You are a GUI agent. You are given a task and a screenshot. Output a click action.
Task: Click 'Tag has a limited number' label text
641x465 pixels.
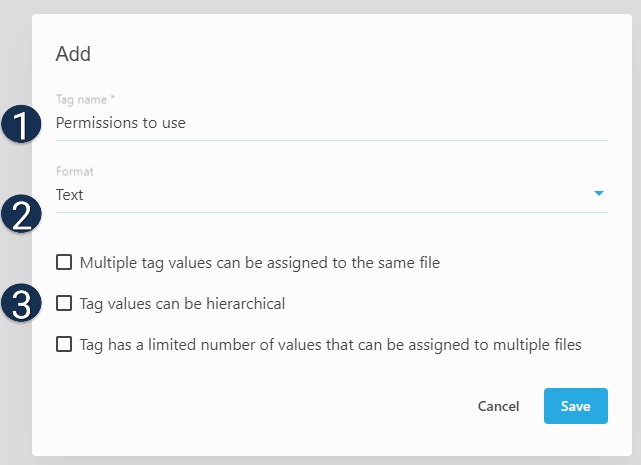click(330, 344)
